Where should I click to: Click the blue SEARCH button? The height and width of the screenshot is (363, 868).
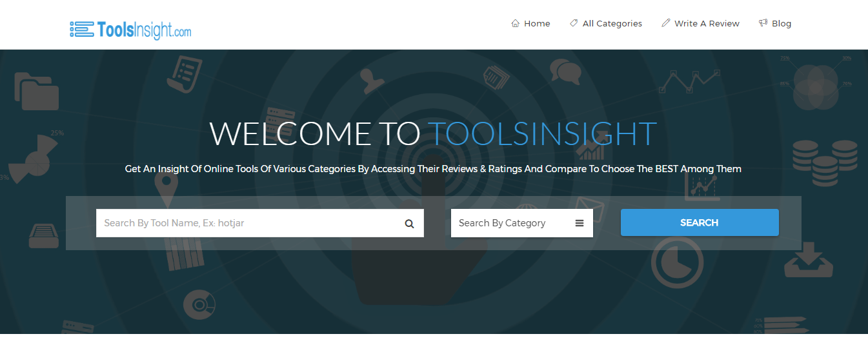tap(700, 222)
